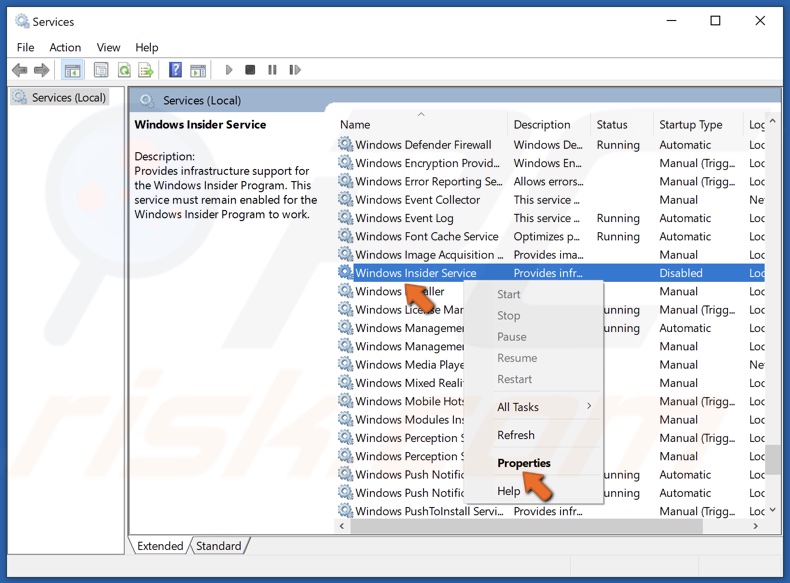Select the Windows Font Cache Service row
The width and height of the screenshot is (790, 583).
(550, 236)
